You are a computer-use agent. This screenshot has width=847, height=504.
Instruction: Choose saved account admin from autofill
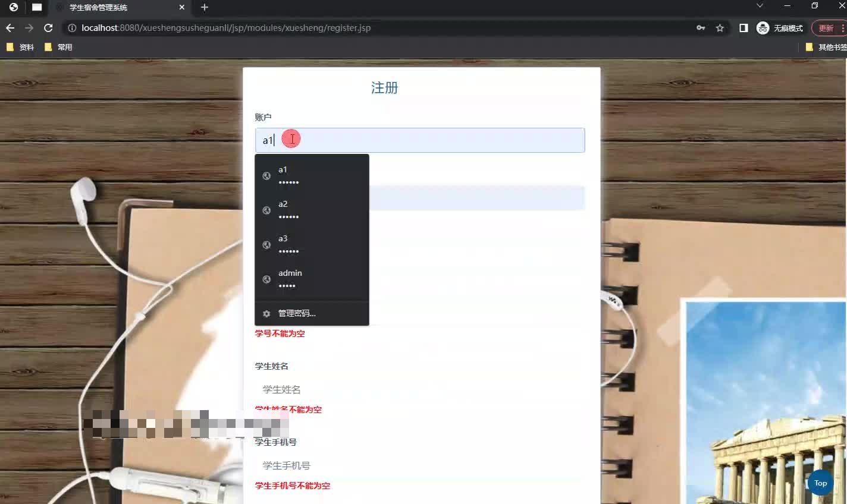(x=312, y=279)
